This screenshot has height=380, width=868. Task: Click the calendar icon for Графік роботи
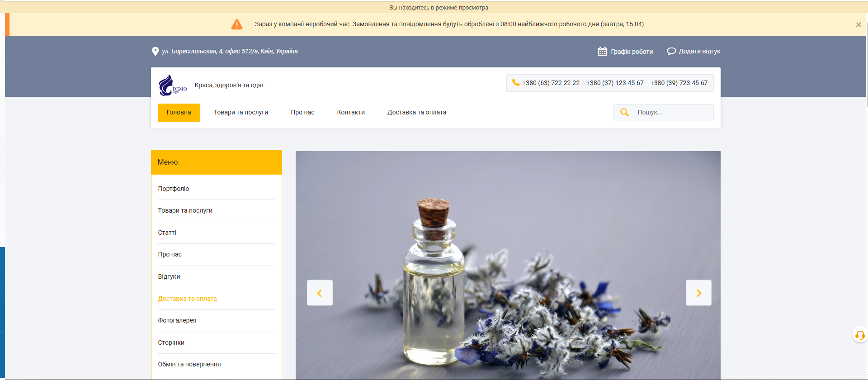coord(602,52)
